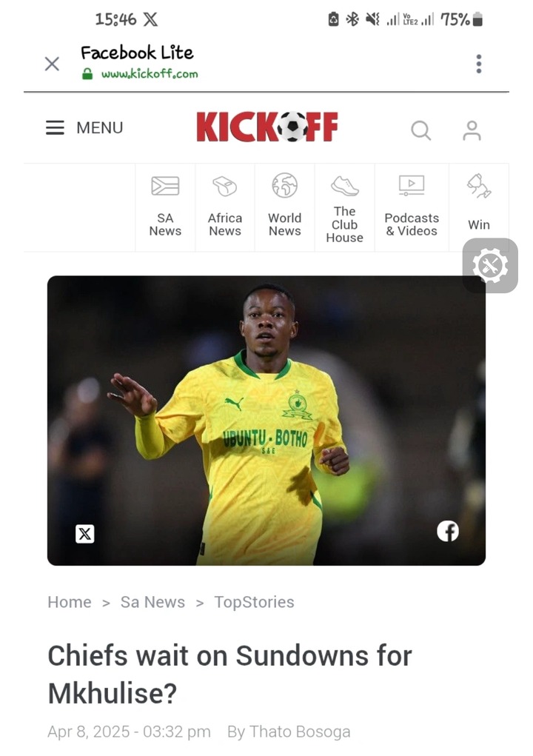Tap the search magnifier icon
This screenshot has width=533, height=756.
420,130
